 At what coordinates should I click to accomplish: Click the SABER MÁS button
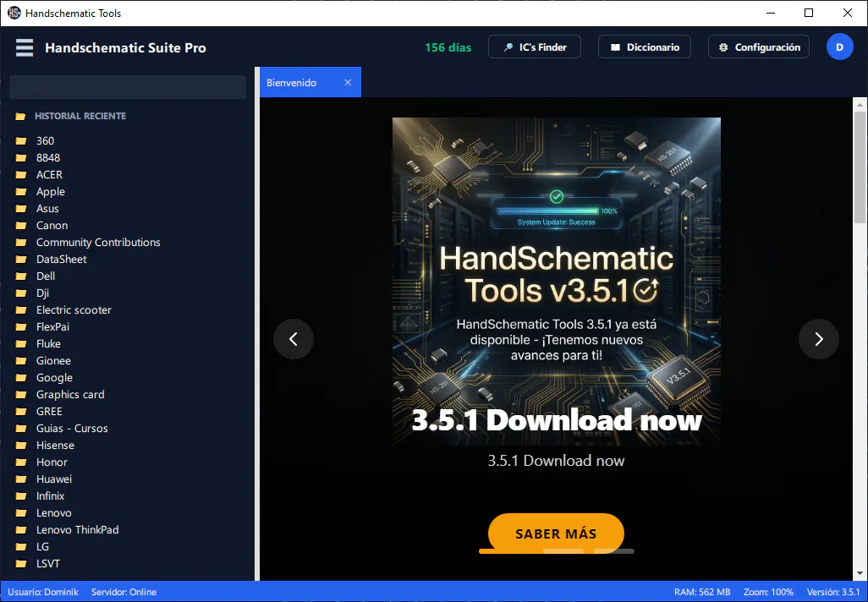(556, 534)
